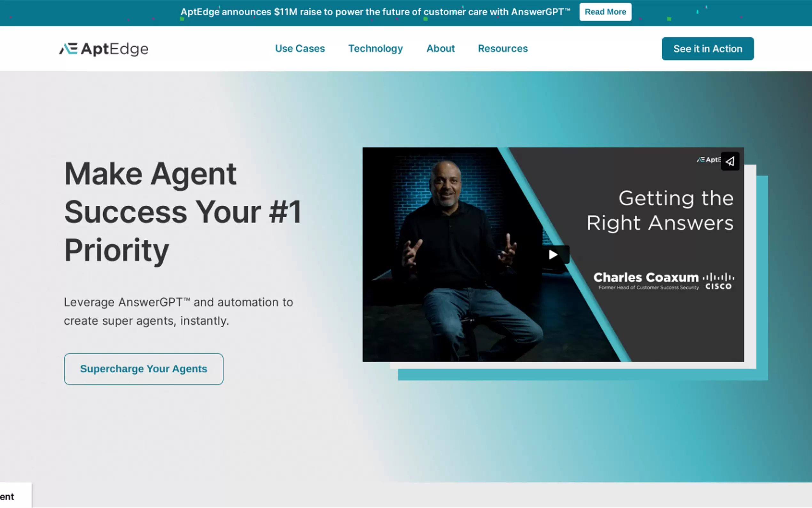Open the About navigation item
Screen dimensions: 812x508
(441, 49)
